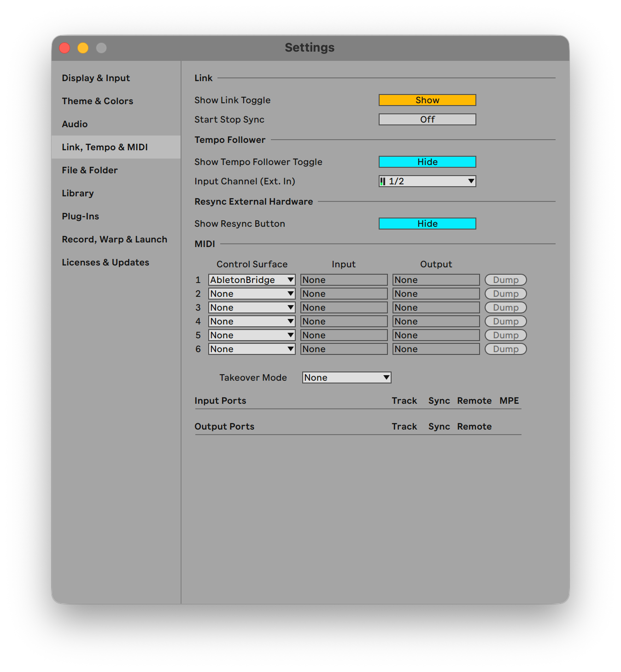The width and height of the screenshot is (621, 672).
Task: Toggle the Show Resync Button setting
Action: (x=427, y=224)
